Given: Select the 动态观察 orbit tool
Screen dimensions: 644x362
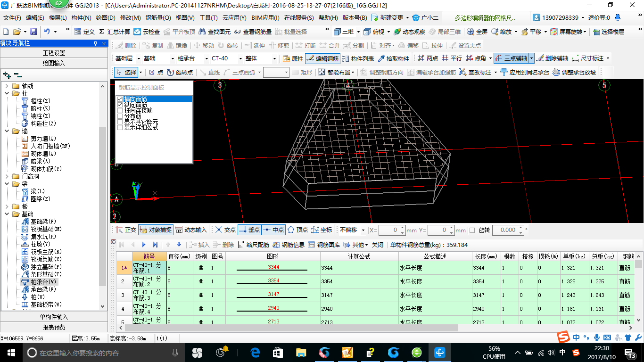Looking at the screenshot, I should (409, 32).
